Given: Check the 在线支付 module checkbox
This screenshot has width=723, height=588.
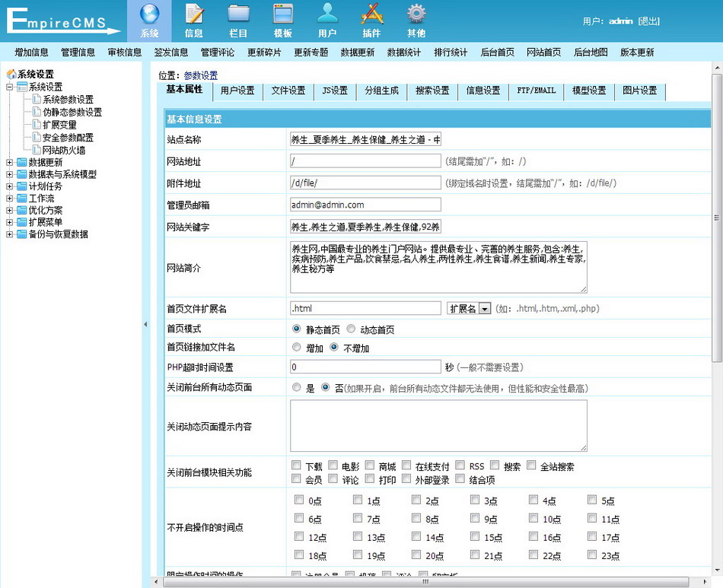Looking at the screenshot, I should click(406, 466).
